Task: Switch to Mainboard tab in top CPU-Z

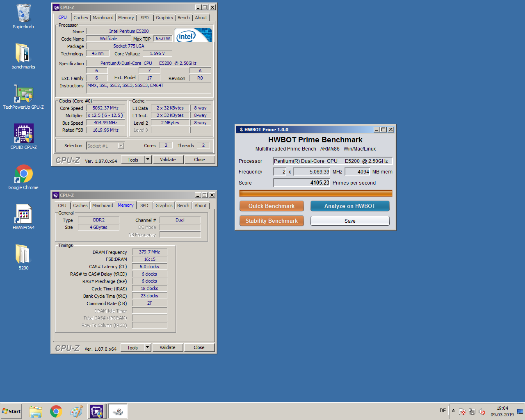Action: click(103, 18)
